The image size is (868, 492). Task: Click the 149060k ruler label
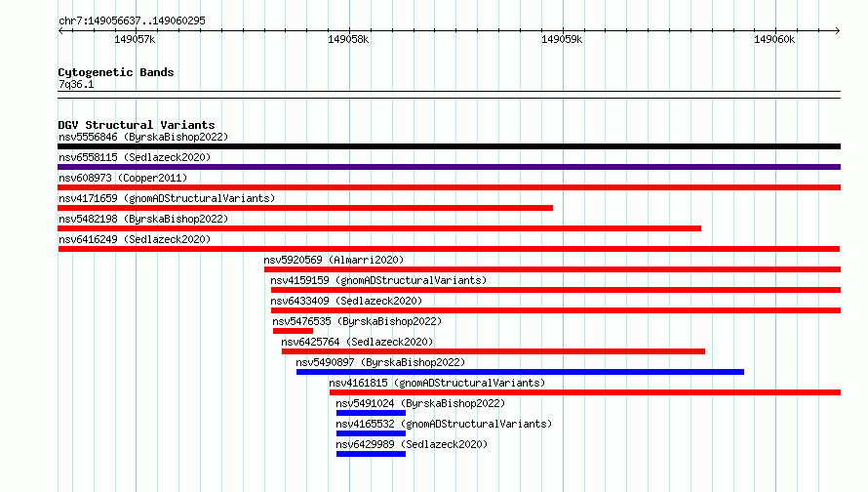coord(774,39)
